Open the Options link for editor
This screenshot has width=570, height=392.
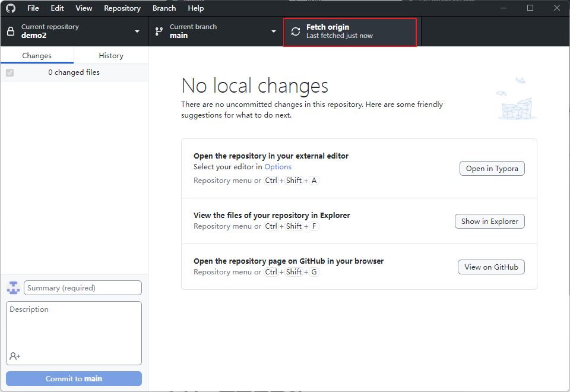coord(278,167)
